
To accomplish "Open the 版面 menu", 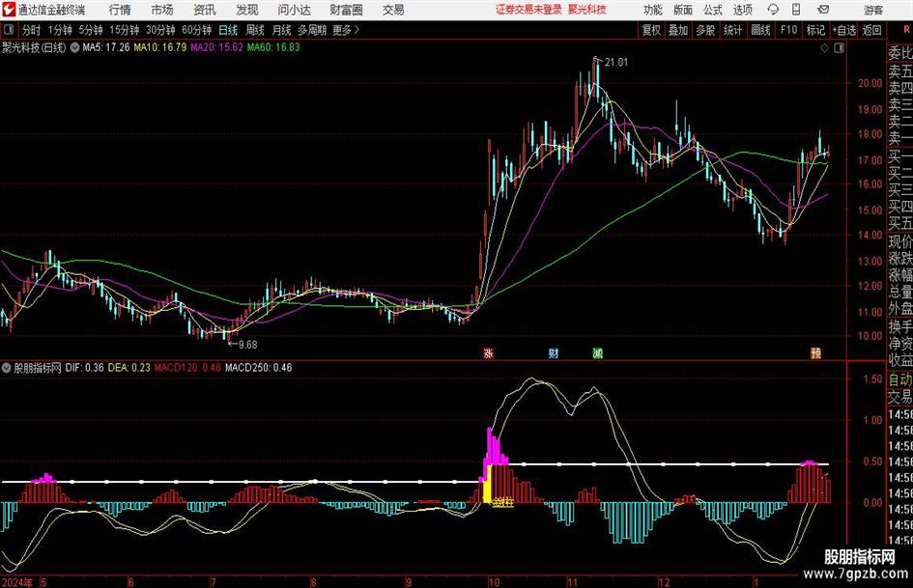I will (x=682, y=10).
